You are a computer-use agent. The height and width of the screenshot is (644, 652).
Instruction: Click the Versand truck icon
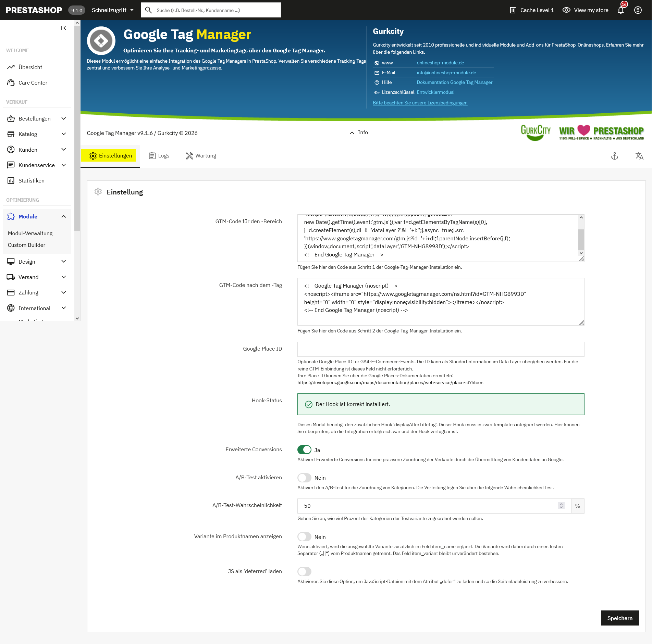pyautogui.click(x=11, y=277)
